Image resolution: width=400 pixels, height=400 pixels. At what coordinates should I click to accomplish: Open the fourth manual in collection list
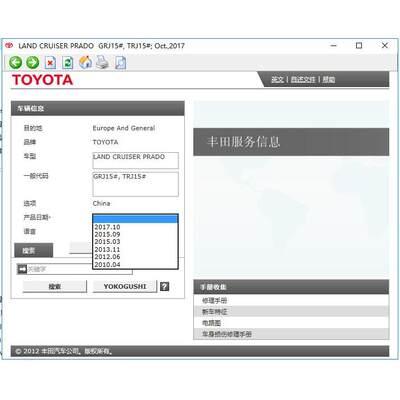[x=291, y=334]
